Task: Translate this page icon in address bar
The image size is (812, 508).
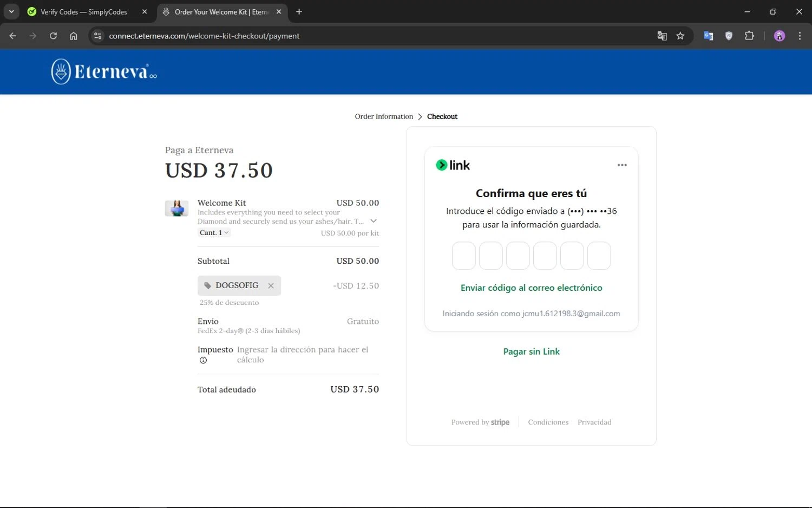Action: (662, 36)
